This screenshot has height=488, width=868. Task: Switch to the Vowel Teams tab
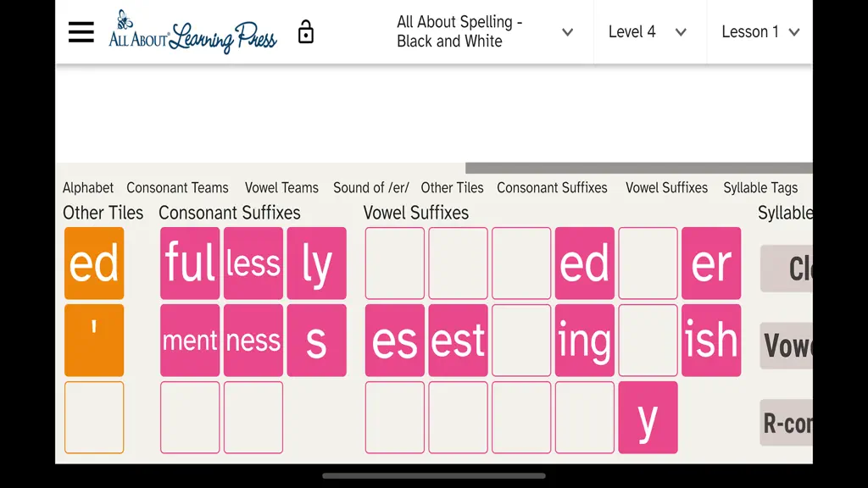[x=281, y=187]
